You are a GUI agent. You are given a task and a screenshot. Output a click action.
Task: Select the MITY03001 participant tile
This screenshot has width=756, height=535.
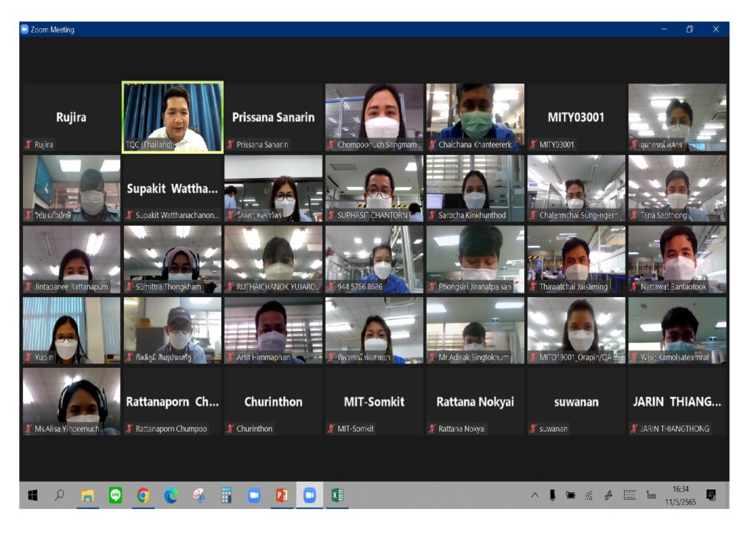point(576,117)
